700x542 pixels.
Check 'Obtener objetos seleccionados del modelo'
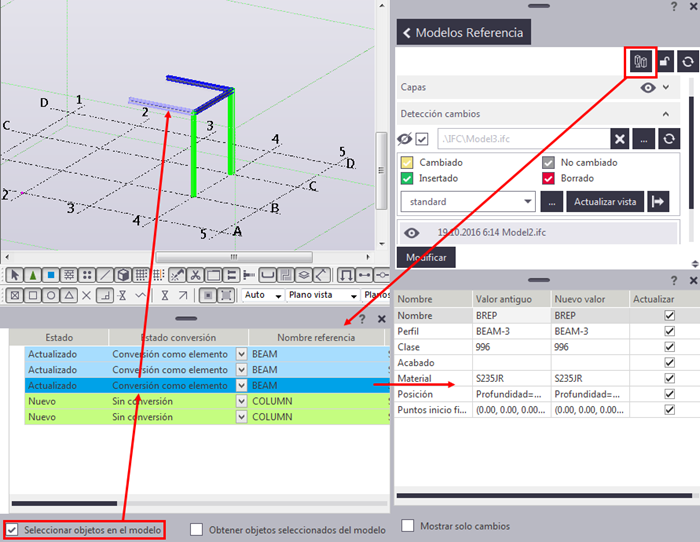click(x=197, y=529)
